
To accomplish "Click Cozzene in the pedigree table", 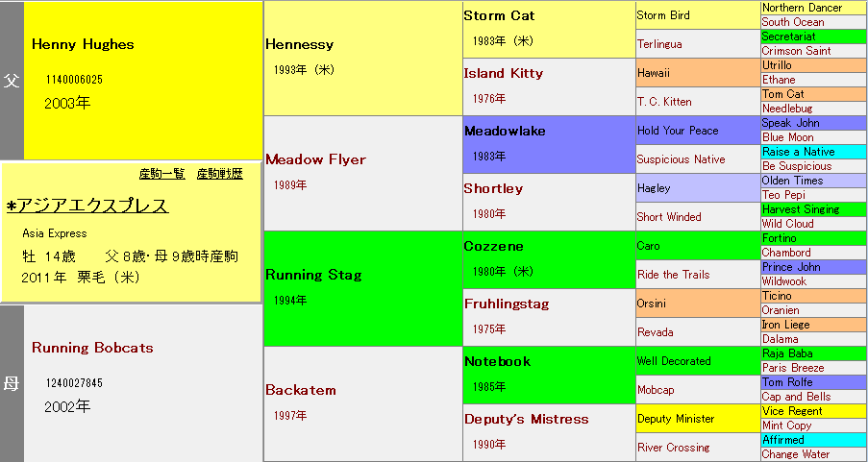I will tap(493, 246).
